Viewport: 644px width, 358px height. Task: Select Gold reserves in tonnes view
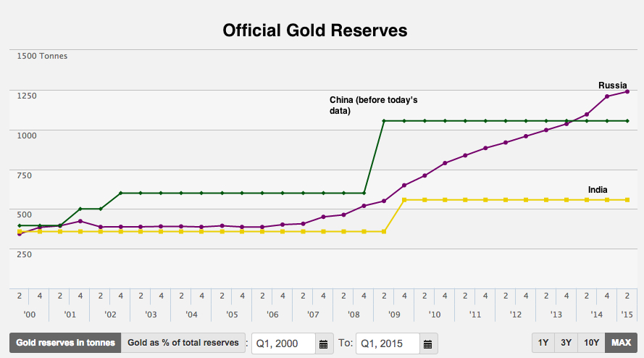point(65,343)
